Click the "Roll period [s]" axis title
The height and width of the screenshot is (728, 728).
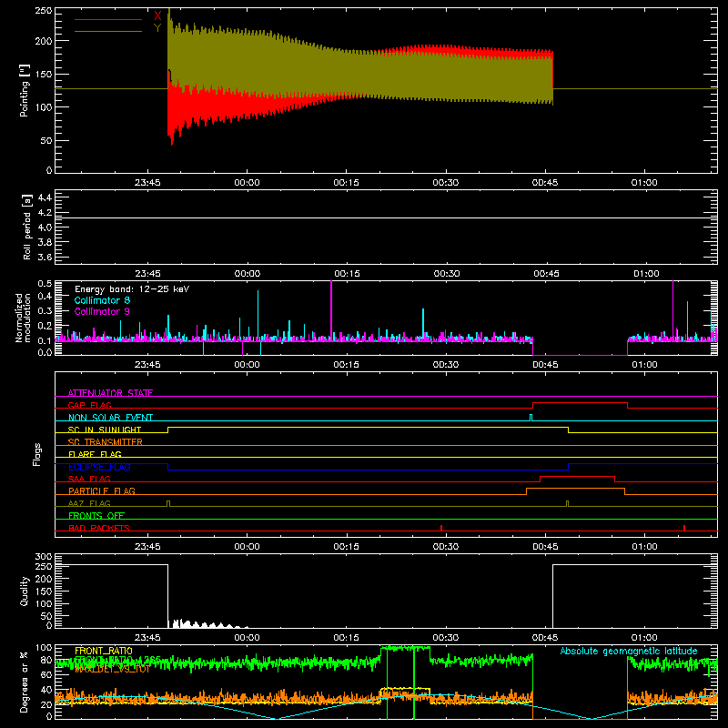(x=27, y=227)
